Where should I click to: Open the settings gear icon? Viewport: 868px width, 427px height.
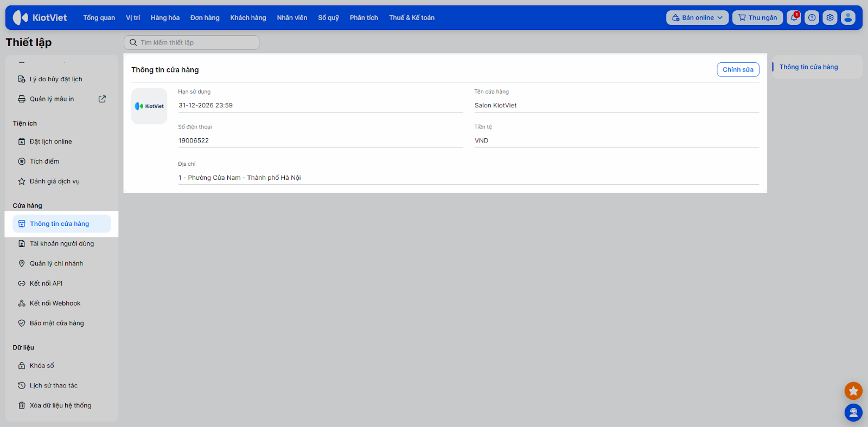tap(830, 18)
